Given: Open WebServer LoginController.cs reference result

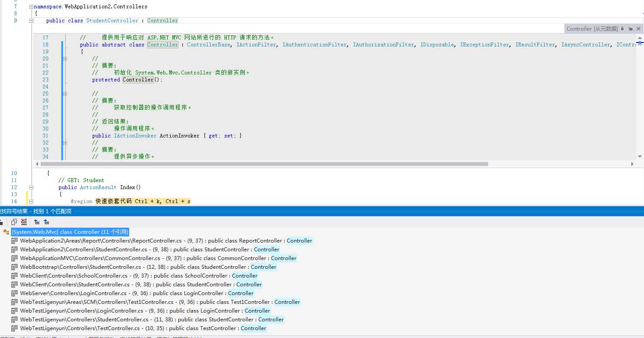Looking at the screenshot, I should pyautogui.click(x=137, y=293).
